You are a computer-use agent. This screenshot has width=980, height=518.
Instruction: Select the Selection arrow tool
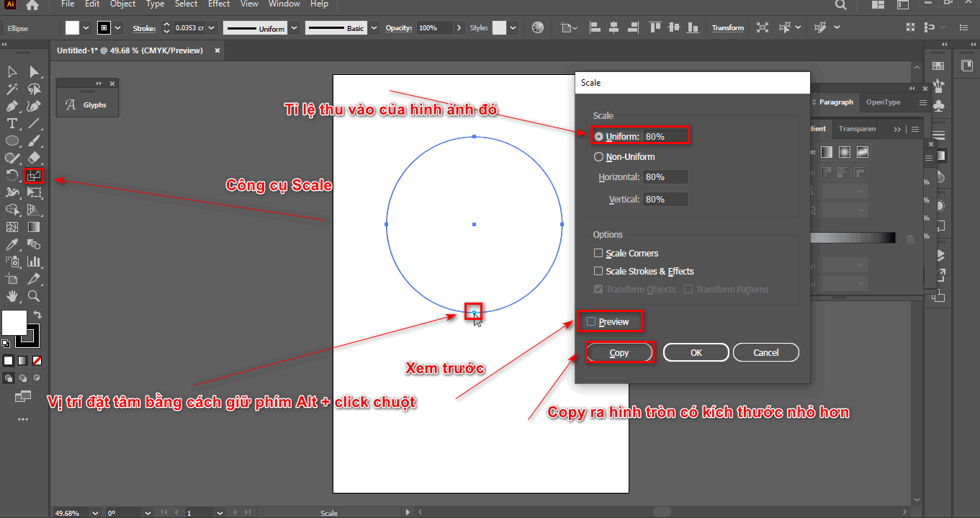coord(11,71)
